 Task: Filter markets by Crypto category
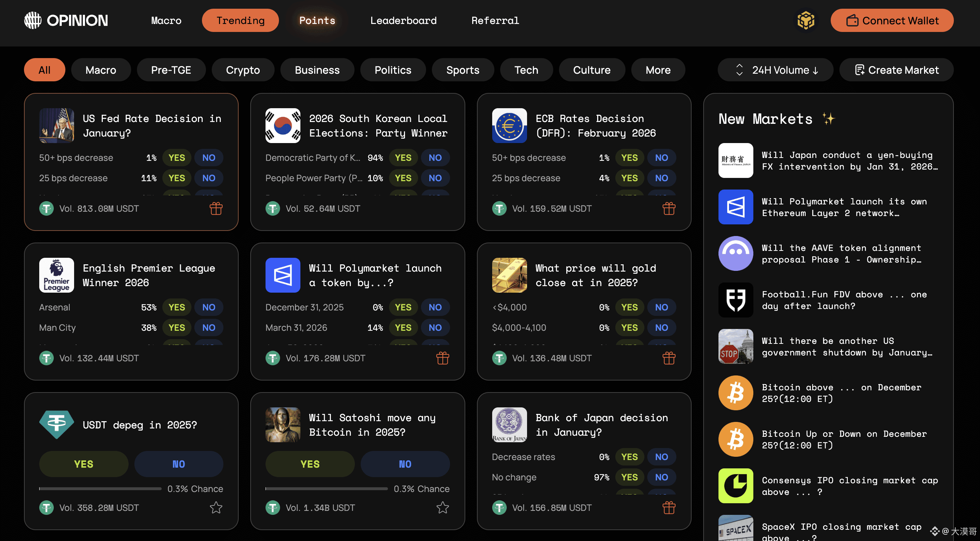click(242, 70)
